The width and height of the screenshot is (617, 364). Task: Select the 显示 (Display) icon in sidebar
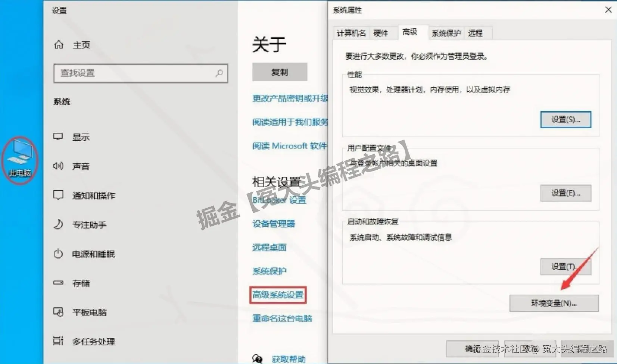pos(58,137)
